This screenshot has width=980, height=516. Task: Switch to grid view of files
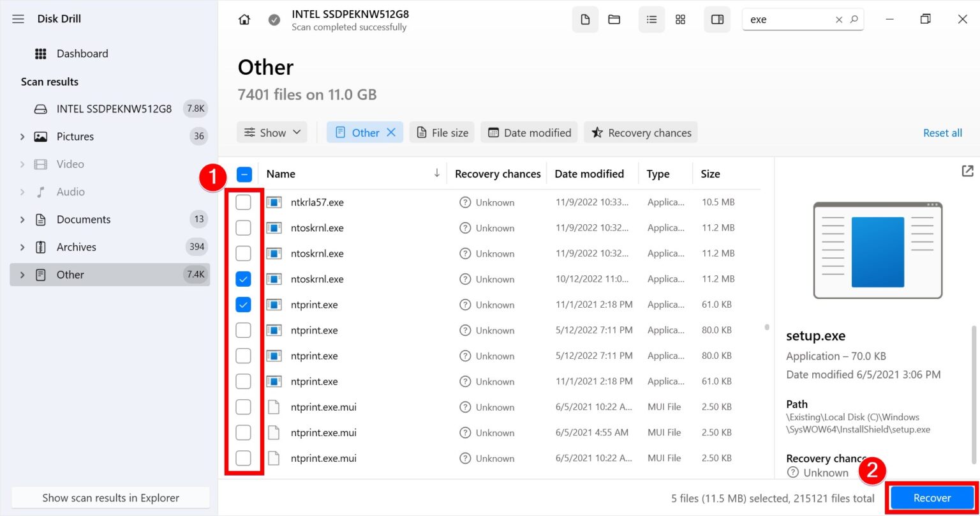coord(680,19)
